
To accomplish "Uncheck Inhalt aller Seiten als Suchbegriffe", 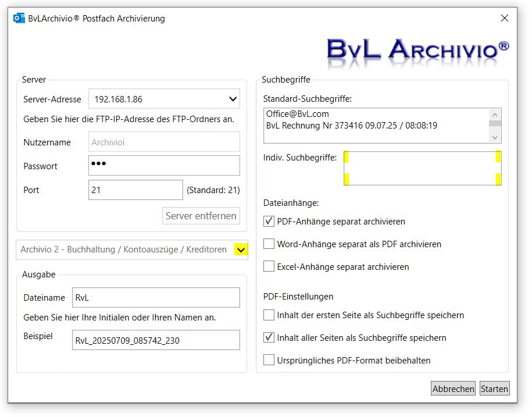I will (x=269, y=338).
